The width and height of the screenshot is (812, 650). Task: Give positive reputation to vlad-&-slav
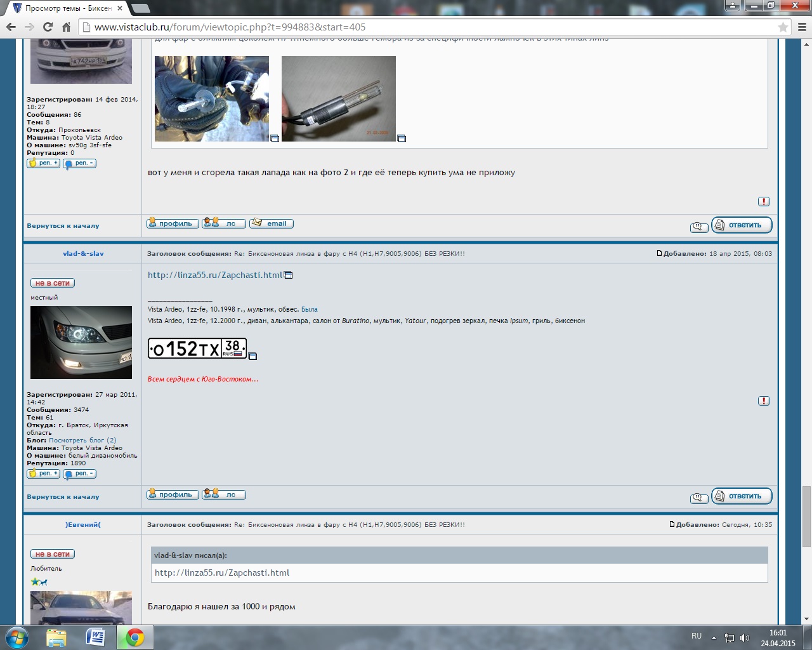[44, 474]
